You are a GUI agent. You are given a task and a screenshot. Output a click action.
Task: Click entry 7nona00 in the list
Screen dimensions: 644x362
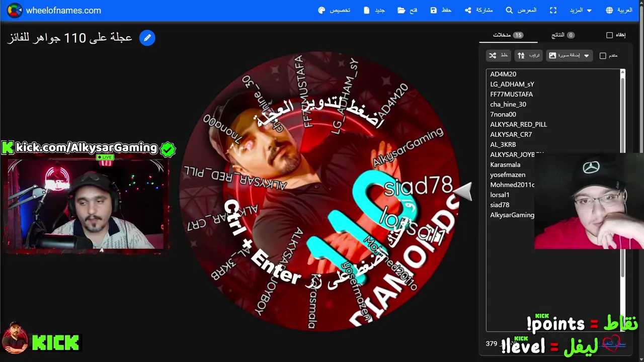503,115
